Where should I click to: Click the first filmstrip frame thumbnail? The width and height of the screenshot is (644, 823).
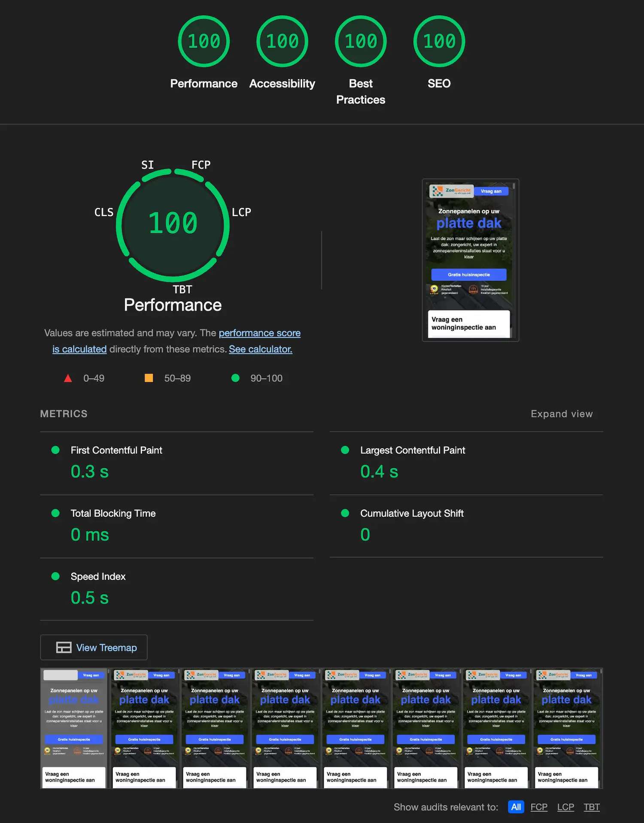click(x=74, y=728)
